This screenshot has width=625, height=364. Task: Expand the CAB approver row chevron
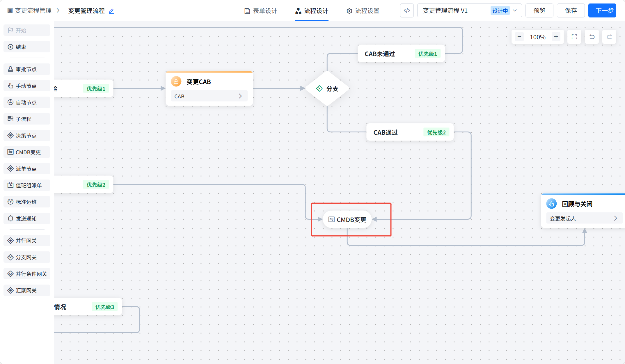(x=240, y=96)
